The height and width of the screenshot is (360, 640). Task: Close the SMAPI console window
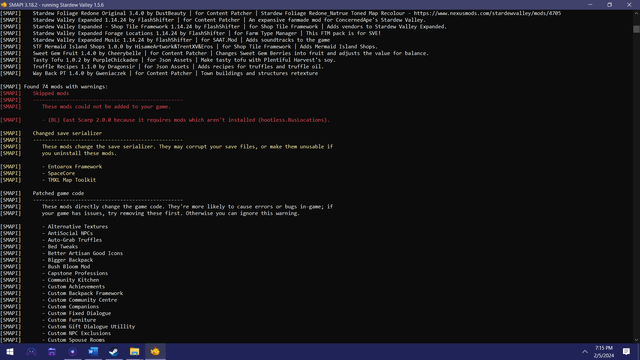point(629,5)
